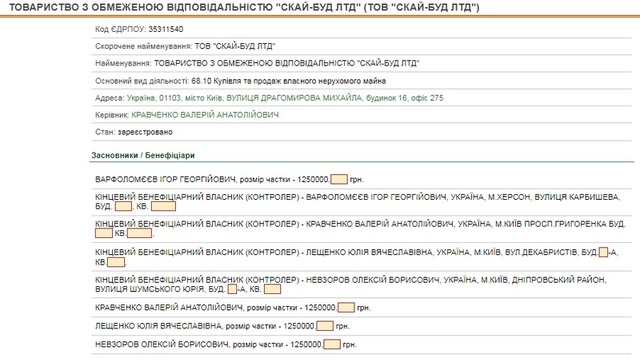Select beneficial owner НЕВЗОРОВ ОЛЕКСІЙ БОРИСОВИЧ entry
This screenshot has height=362, width=640.
[361, 284]
